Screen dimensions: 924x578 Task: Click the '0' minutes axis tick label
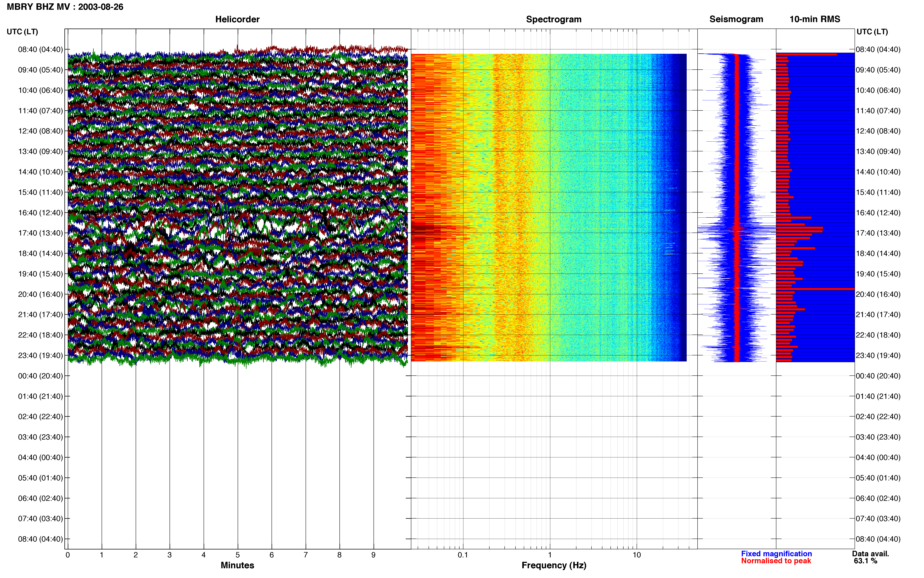click(68, 555)
